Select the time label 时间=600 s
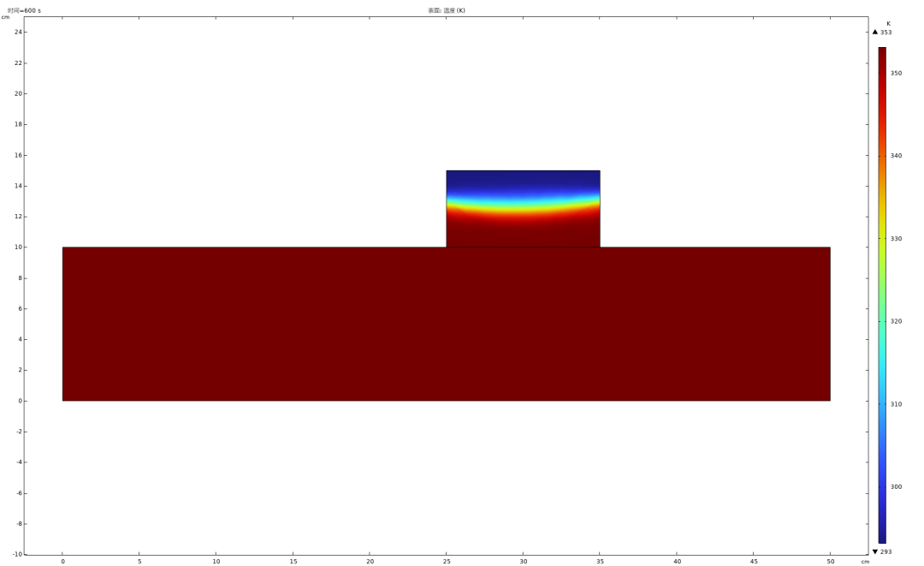The width and height of the screenshot is (924, 566). (24, 10)
